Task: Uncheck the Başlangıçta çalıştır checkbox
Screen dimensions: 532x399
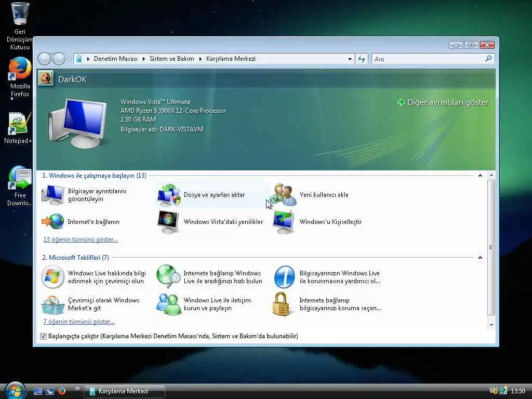Action: [43, 336]
